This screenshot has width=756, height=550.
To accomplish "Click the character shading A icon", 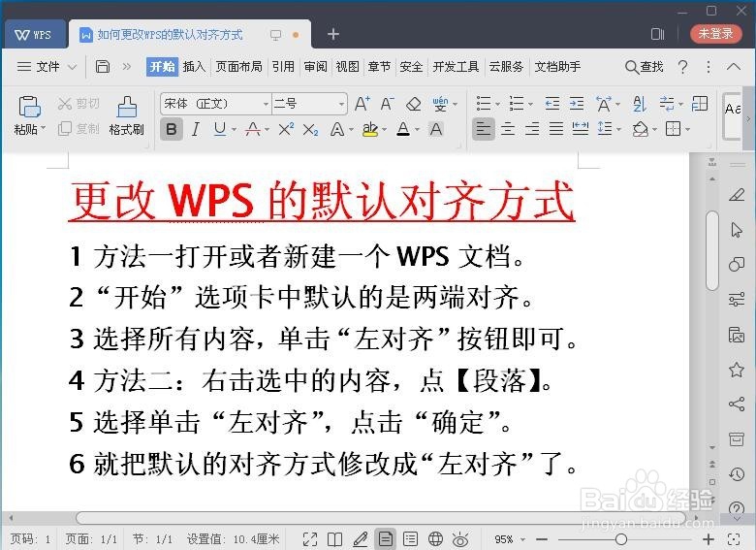I will [436, 129].
